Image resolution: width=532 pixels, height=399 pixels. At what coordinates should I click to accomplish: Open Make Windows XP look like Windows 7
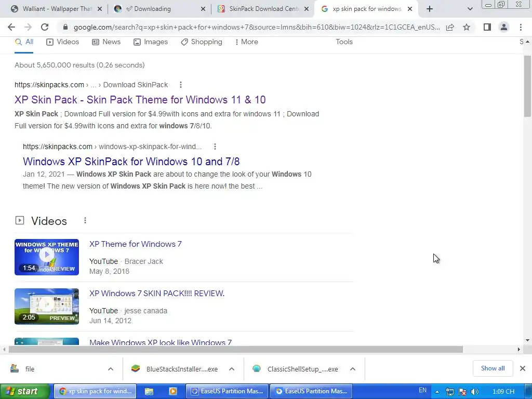[x=161, y=342]
